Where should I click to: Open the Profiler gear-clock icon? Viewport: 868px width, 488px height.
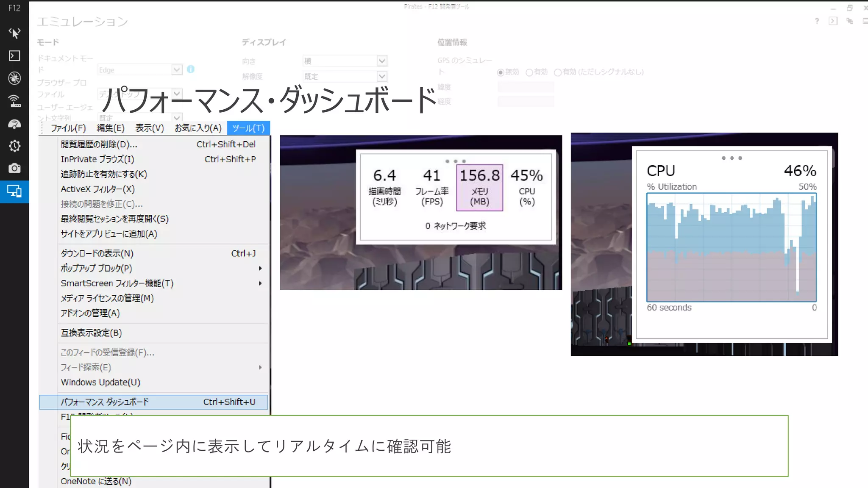(x=14, y=146)
